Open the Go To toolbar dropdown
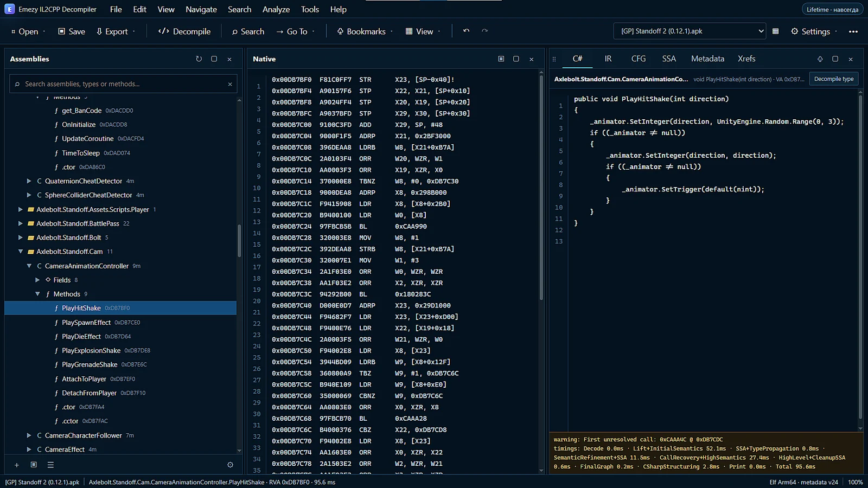Screen dimensions: 868x488 click(296, 31)
